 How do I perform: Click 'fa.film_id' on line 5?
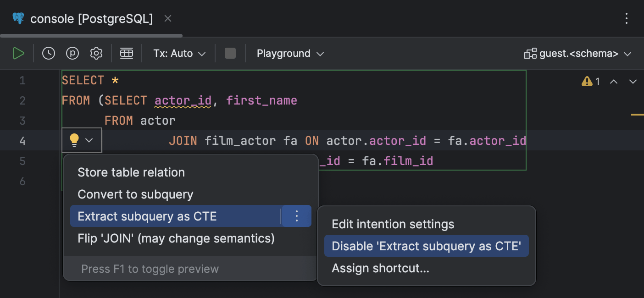[x=398, y=161]
